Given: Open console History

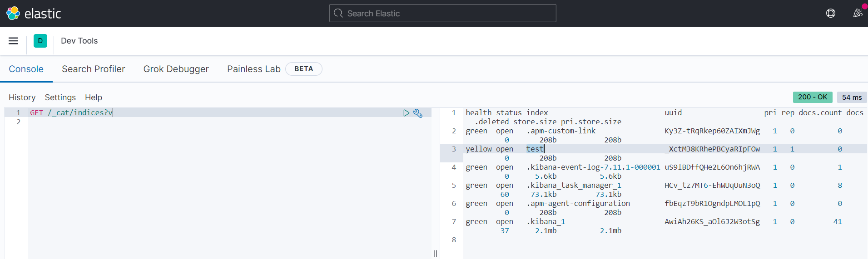Looking at the screenshot, I should point(22,98).
